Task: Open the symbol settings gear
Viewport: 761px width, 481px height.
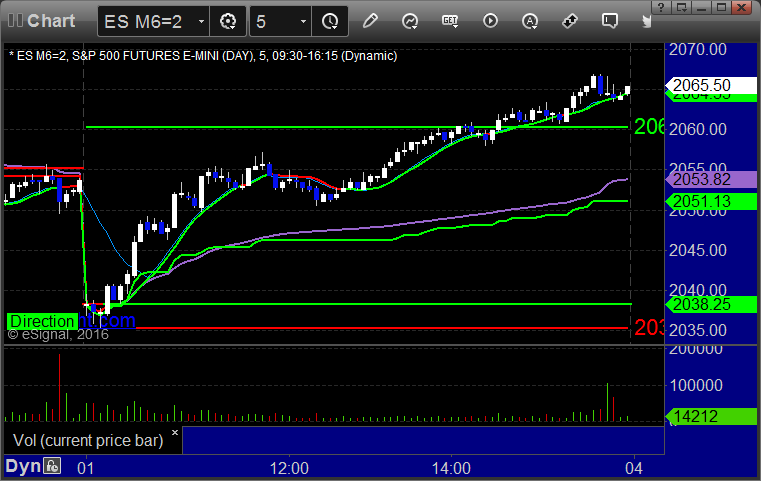Action: click(x=228, y=21)
